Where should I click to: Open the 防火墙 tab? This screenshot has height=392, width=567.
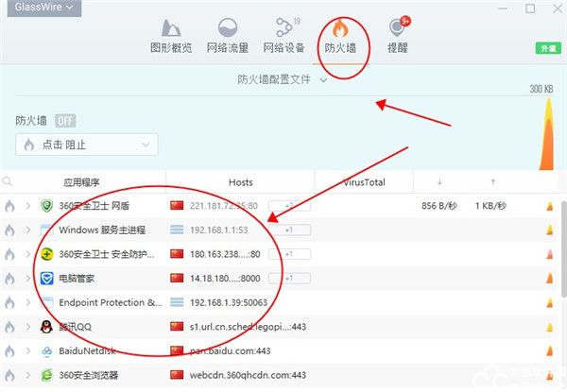340,36
